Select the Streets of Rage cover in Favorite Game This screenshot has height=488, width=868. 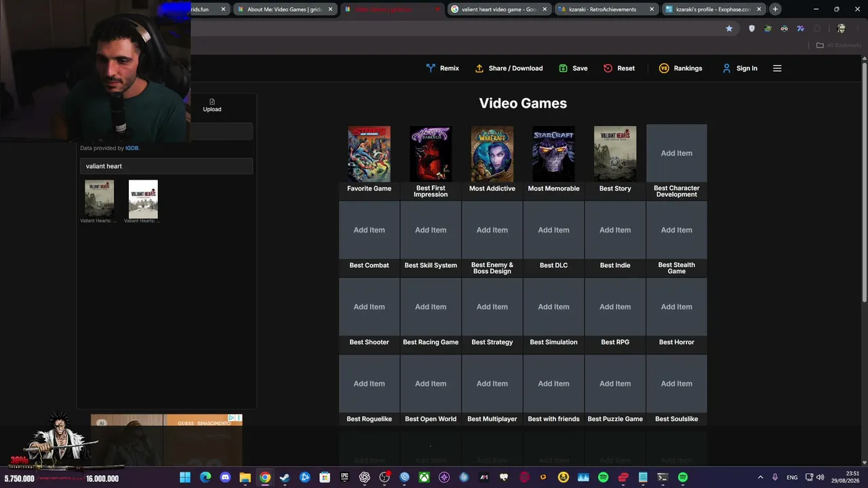point(369,154)
